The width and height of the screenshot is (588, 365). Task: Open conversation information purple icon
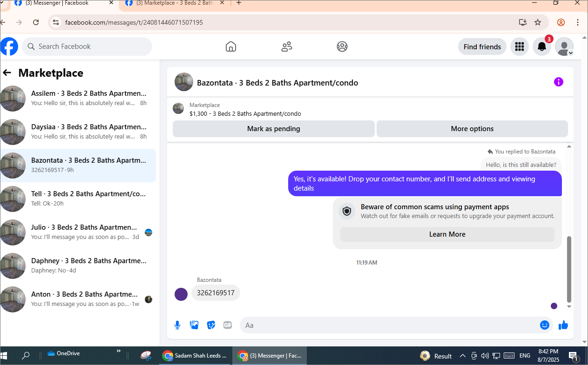point(559,82)
